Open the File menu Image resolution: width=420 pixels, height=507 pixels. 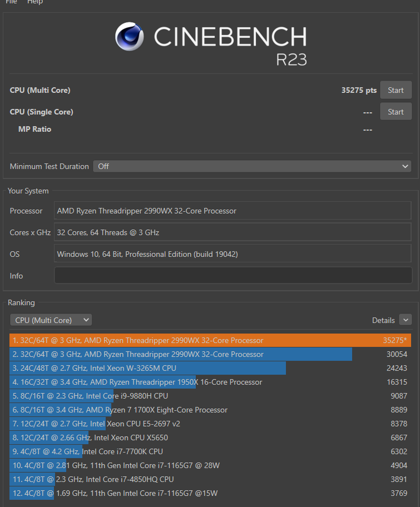click(x=11, y=2)
